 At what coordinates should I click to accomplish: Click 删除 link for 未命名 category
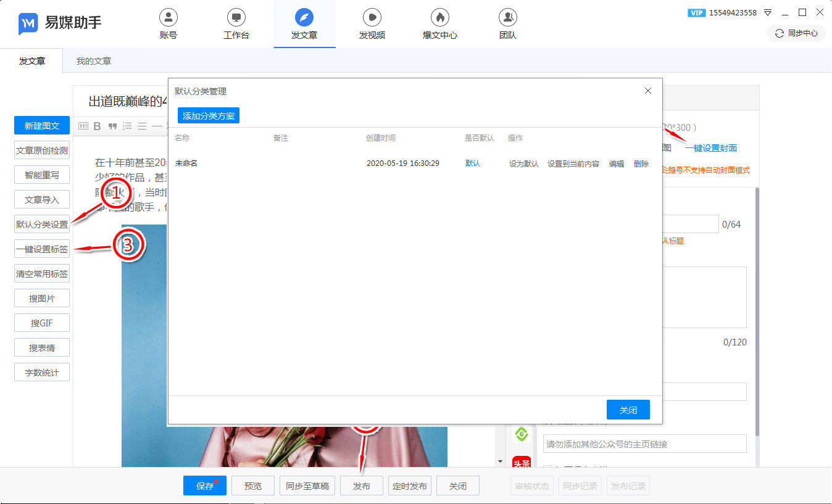point(641,164)
